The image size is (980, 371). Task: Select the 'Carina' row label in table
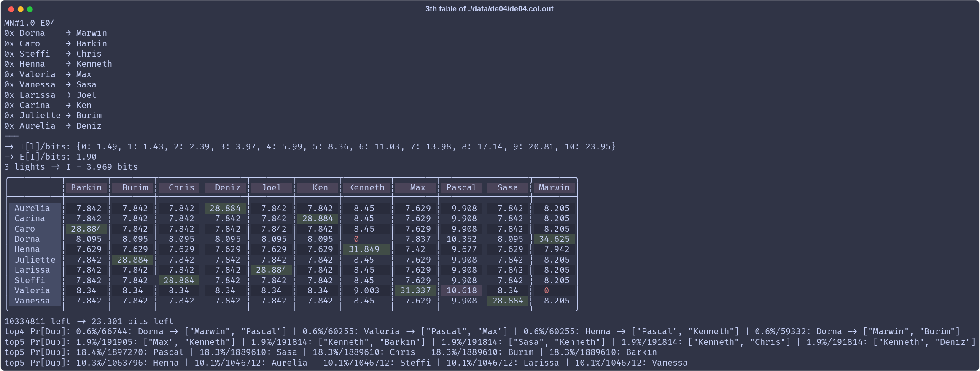pyautogui.click(x=30, y=218)
